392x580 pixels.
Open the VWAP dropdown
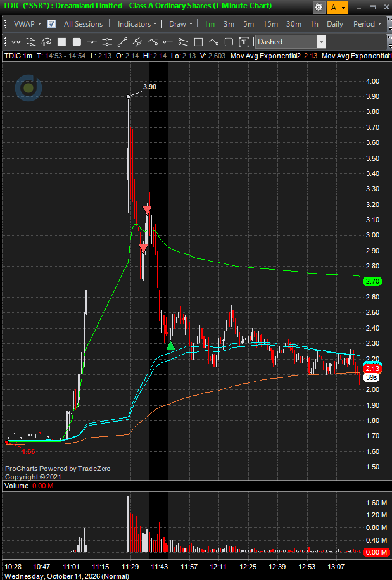pyautogui.click(x=27, y=23)
